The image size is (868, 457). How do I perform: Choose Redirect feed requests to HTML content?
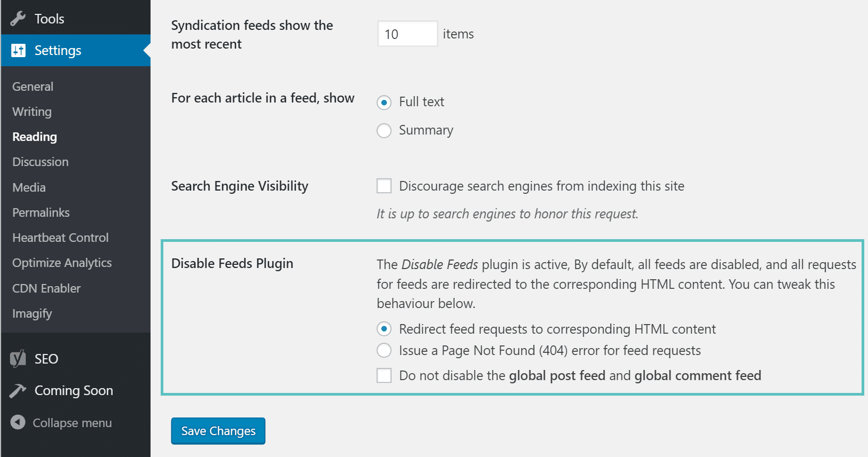pyautogui.click(x=384, y=329)
